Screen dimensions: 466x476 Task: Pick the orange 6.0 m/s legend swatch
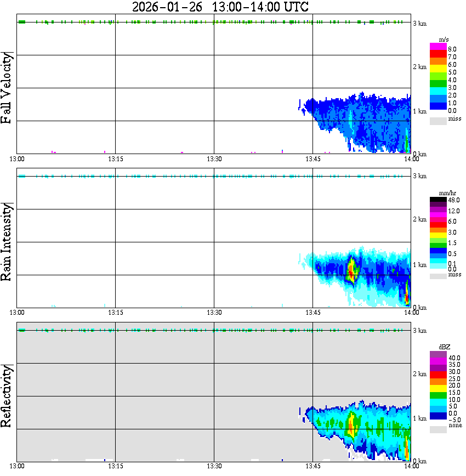coord(438,61)
